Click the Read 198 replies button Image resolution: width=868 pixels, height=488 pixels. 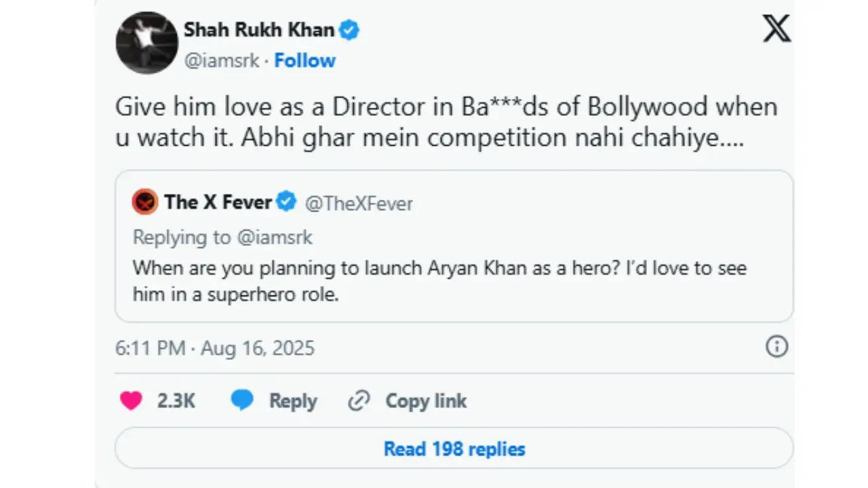tap(454, 449)
